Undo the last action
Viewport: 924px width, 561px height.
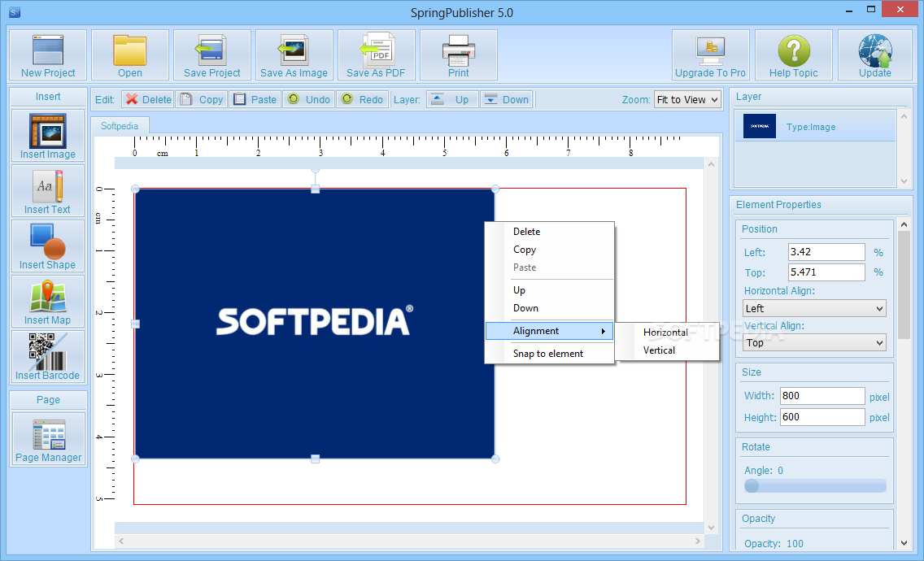(308, 99)
